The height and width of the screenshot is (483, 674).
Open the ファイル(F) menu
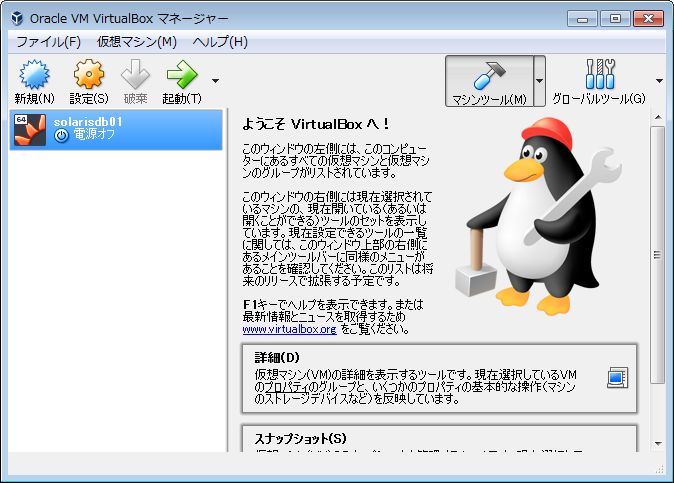[49, 42]
